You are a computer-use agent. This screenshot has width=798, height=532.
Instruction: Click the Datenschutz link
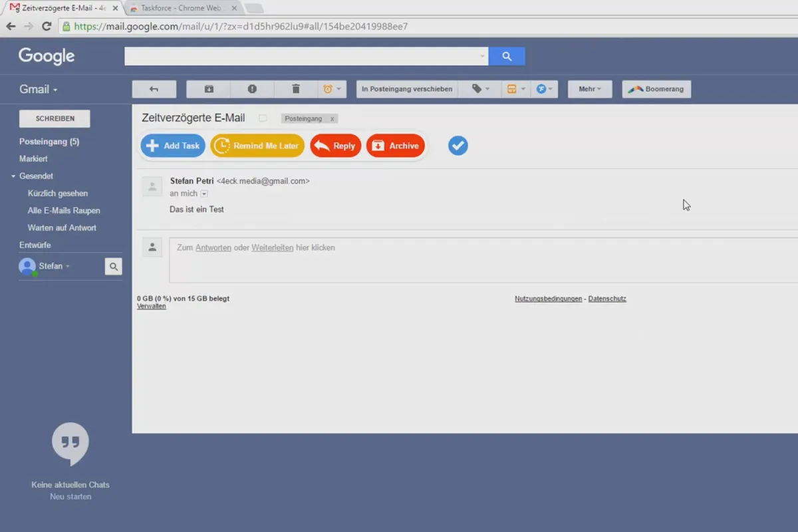607,299
